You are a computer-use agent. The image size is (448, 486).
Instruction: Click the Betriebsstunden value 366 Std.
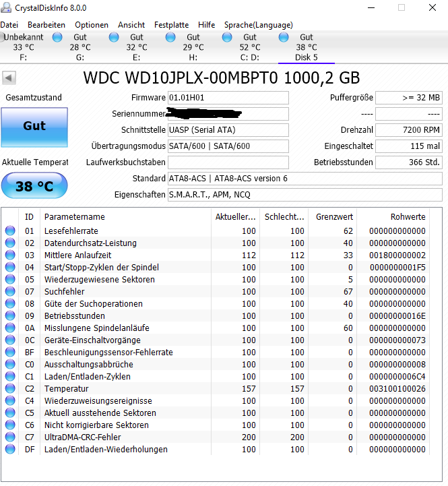(x=409, y=162)
